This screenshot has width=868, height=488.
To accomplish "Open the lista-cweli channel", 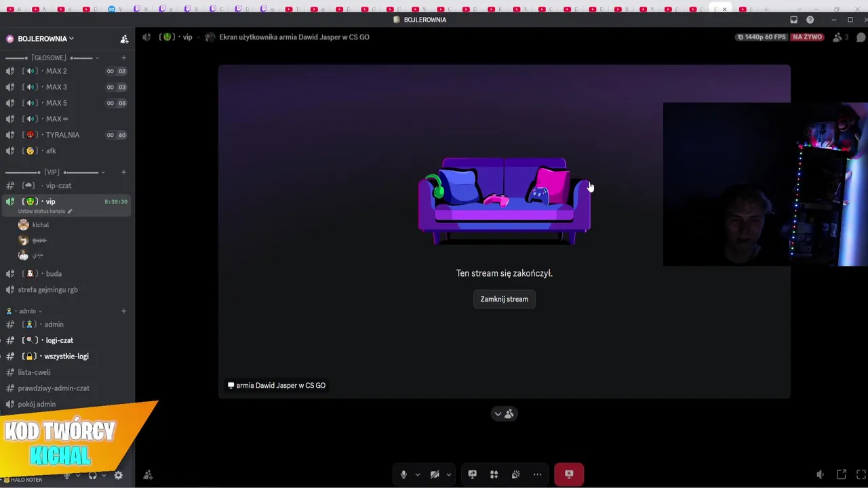I will coord(66,372).
